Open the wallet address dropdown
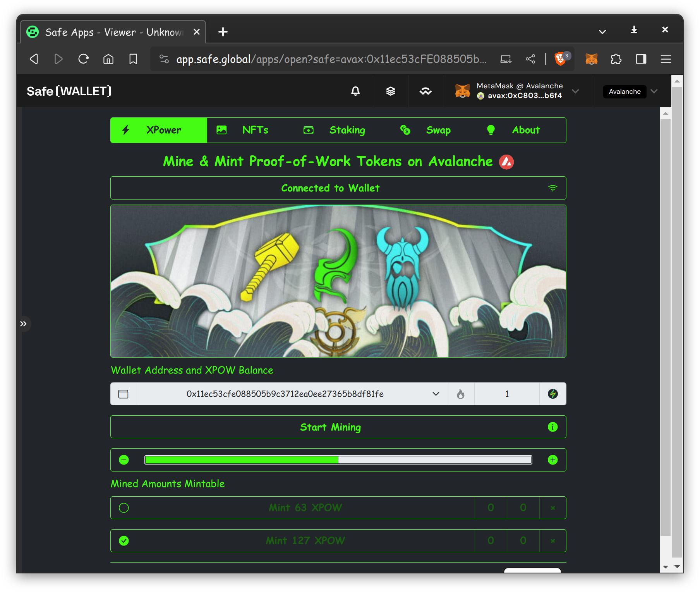The width and height of the screenshot is (700, 592). click(436, 394)
